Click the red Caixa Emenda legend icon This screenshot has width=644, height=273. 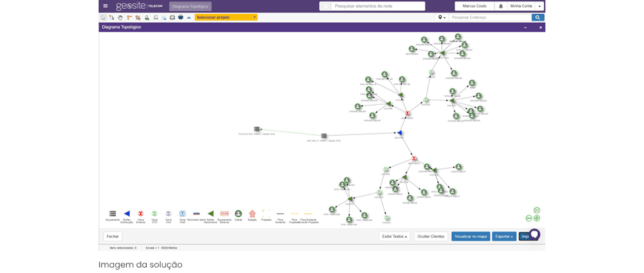point(141,214)
